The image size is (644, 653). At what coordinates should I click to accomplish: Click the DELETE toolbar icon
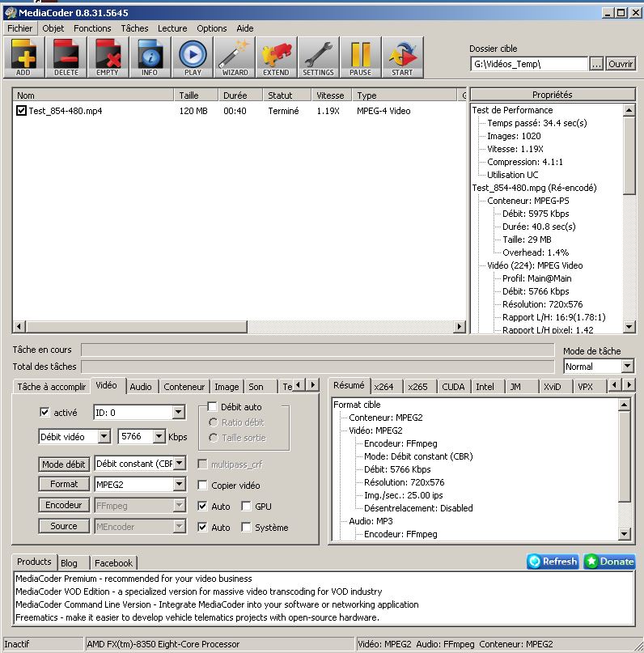(66, 57)
